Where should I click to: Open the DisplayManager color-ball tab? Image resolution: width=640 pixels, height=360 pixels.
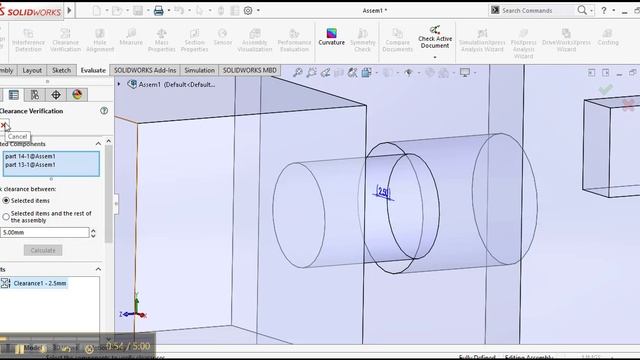[x=77, y=95]
